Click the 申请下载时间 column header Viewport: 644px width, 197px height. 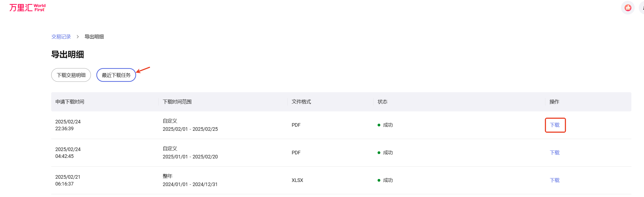70,102
